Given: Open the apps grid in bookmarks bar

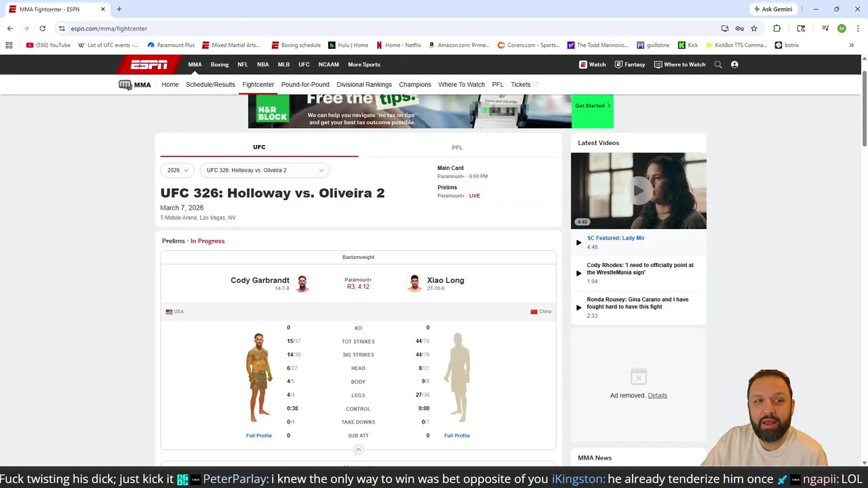Looking at the screenshot, I should [x=9, y=45].
